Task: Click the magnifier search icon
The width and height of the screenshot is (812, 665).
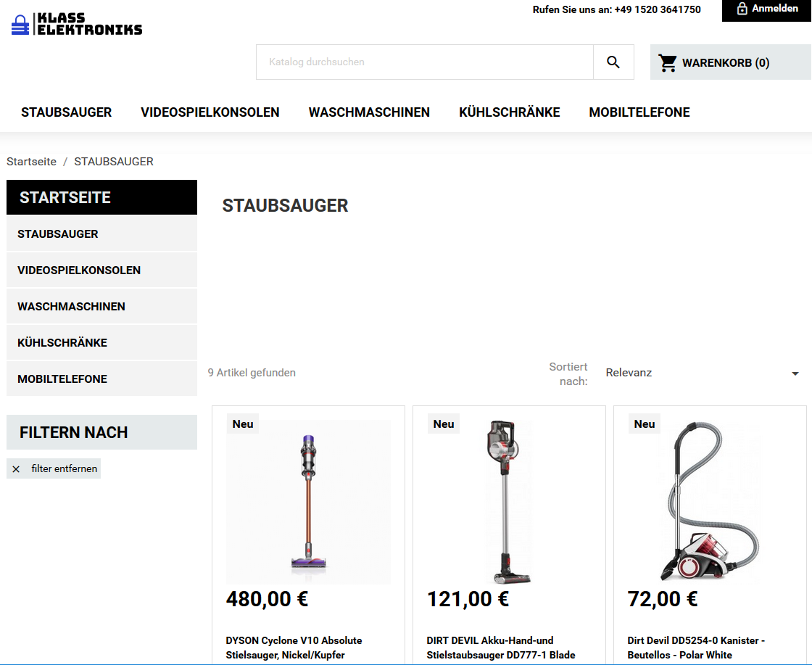Action: (613, 62)
